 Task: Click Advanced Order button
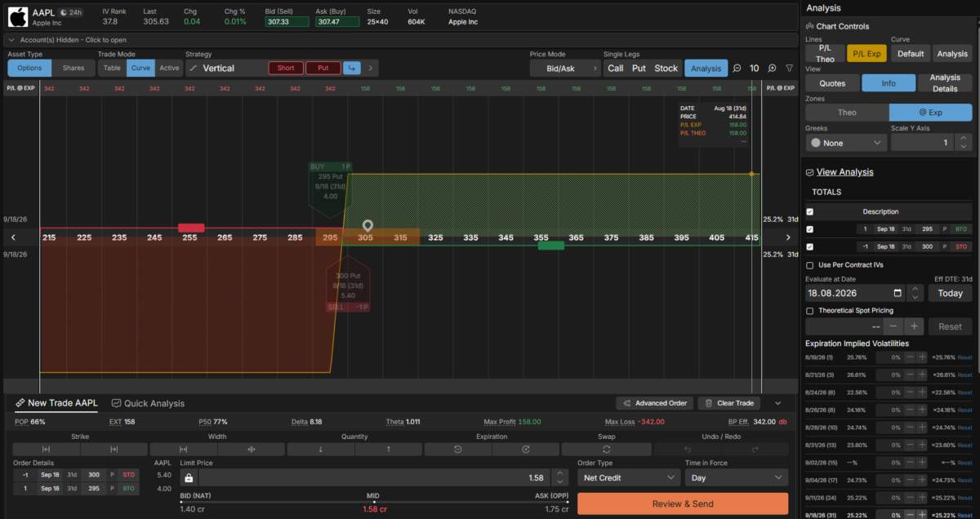tap(656, 403)
